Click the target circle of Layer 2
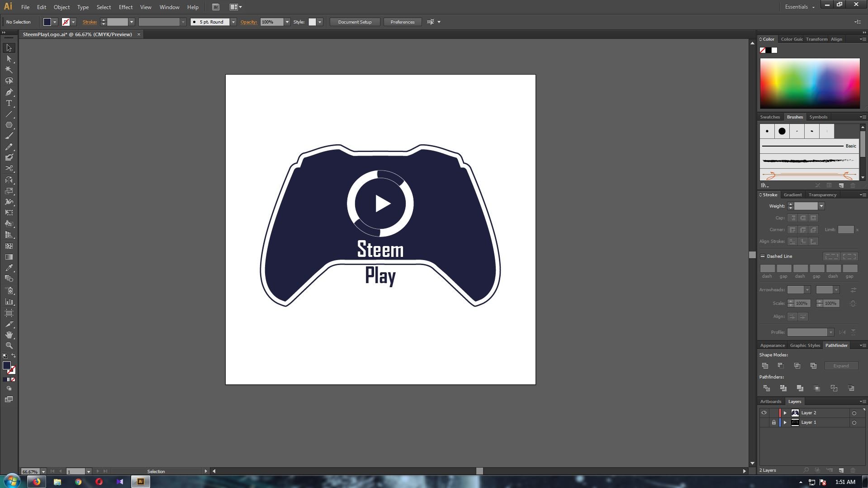The width and height of the screenshot is (868, 488). pyautogui.click(x=854, y=413)
